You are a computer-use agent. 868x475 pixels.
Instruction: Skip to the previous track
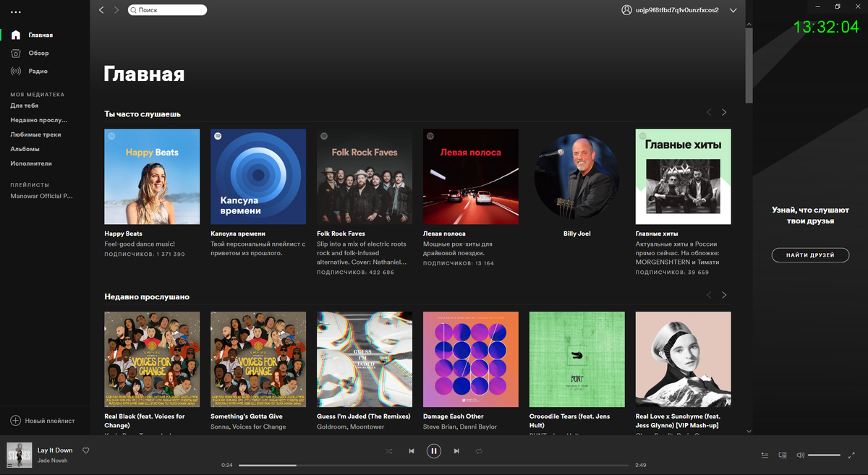[412, 451]
